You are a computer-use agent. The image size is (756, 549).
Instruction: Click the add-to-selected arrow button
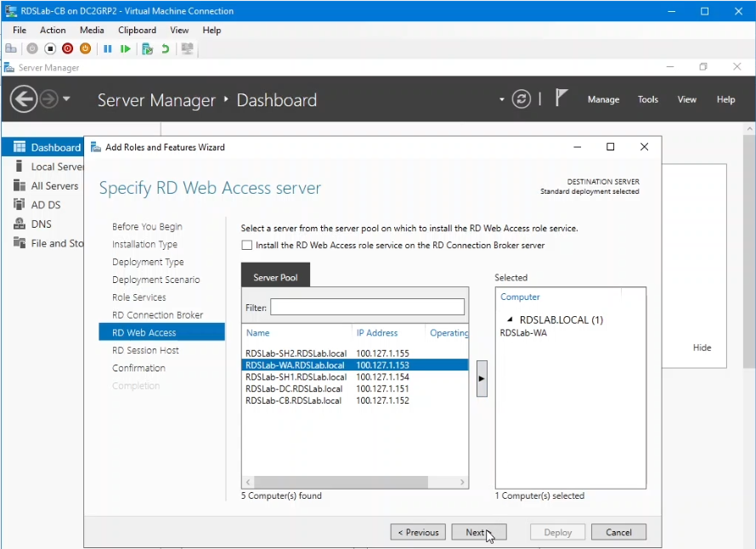(482, 379)
